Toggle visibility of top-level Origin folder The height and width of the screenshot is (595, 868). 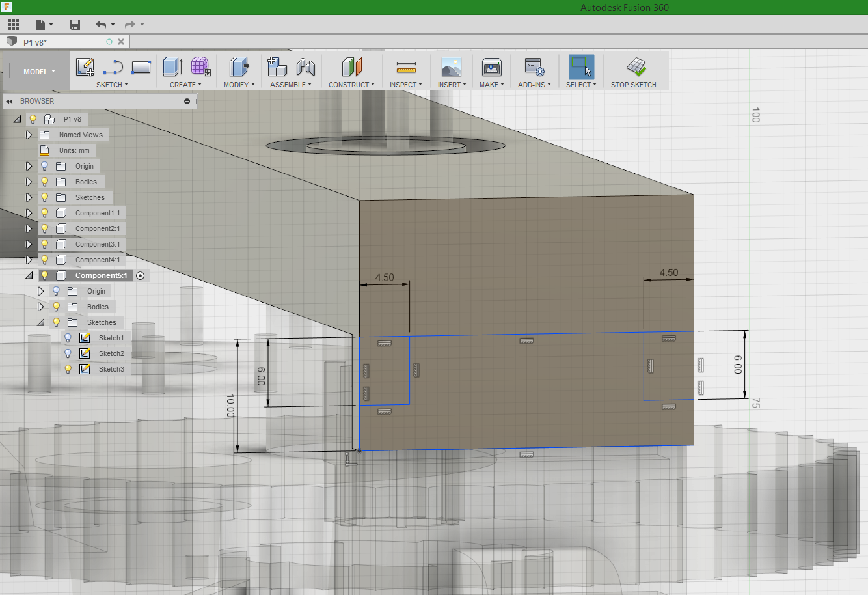(x=44, y=166)
